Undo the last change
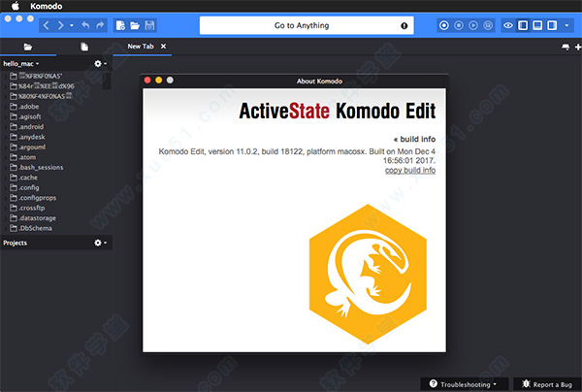The image size is (582, 392). coord(85,25)
